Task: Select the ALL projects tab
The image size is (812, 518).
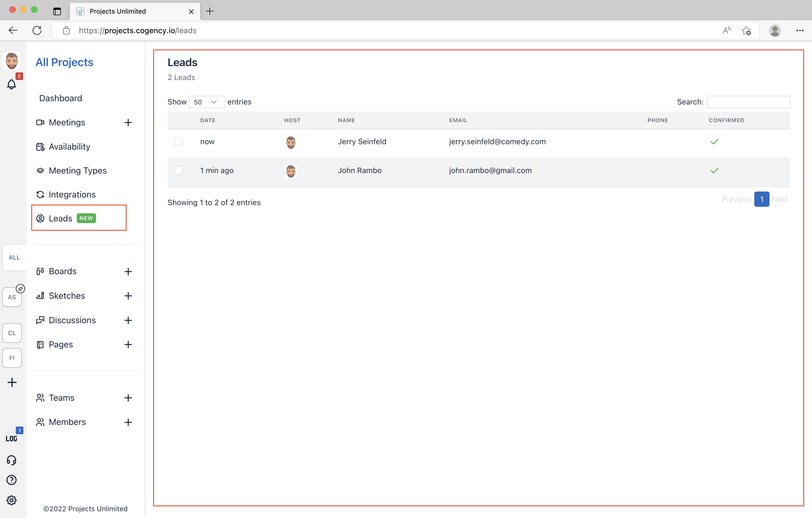Action: click(14, 257)
